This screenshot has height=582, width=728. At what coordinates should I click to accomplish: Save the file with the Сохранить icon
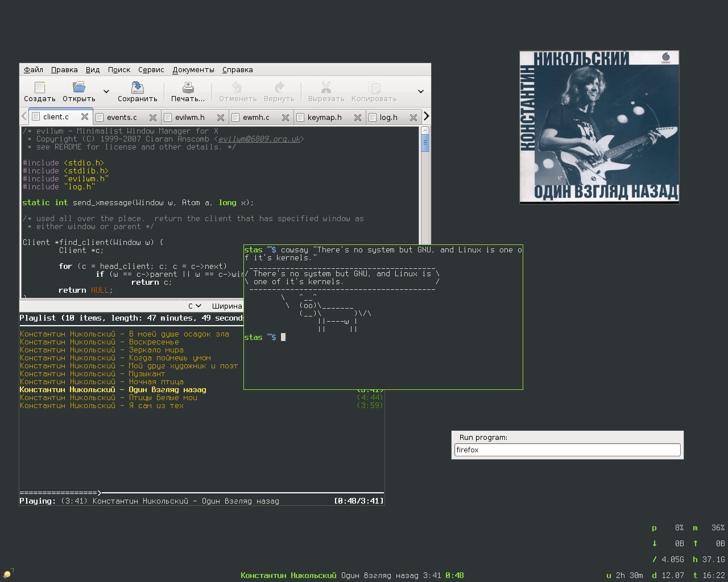point(137,88)
